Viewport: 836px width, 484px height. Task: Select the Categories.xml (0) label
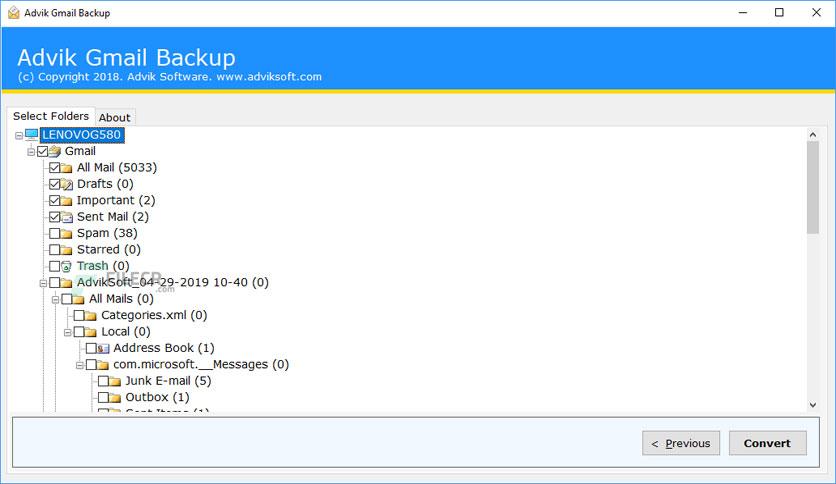pos(154,316)
